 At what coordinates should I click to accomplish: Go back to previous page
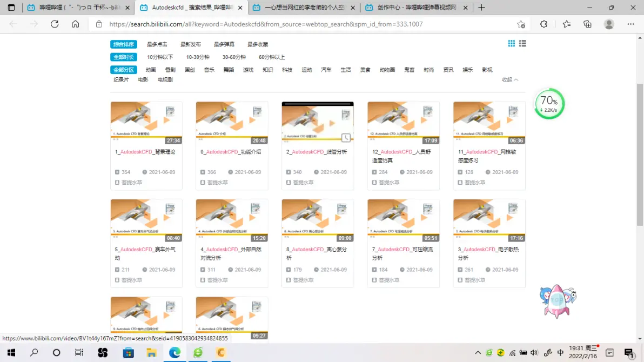point(13,24)
